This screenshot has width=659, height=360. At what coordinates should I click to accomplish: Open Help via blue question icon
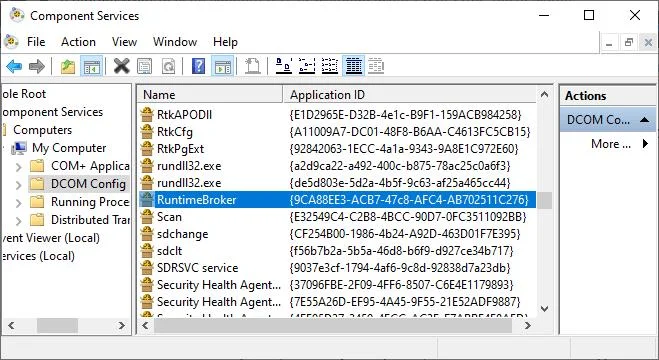point(198,66)
